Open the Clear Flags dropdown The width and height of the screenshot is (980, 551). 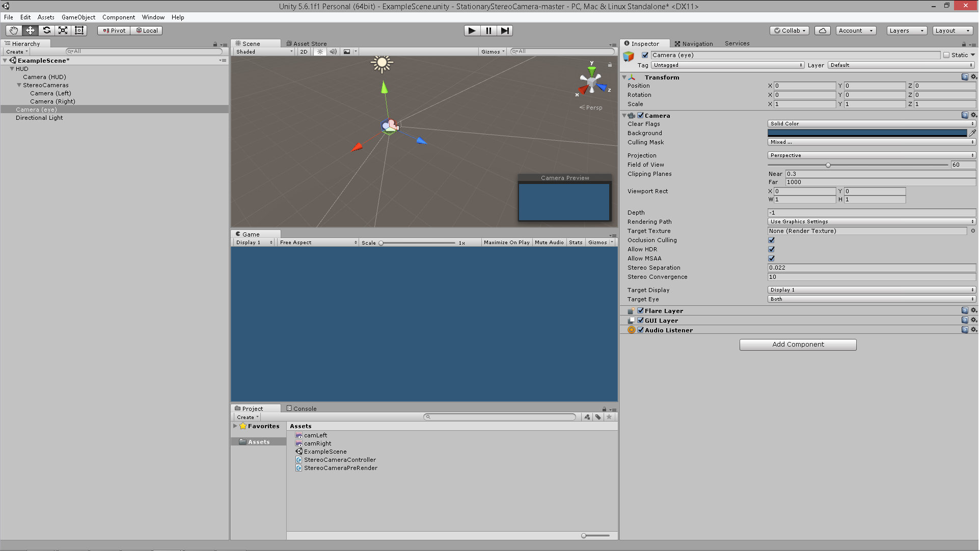(x=871, y=124)
